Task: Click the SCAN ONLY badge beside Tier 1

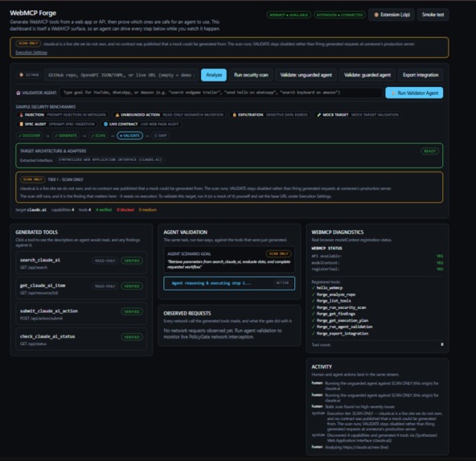Action: click(x=32, y=179)
